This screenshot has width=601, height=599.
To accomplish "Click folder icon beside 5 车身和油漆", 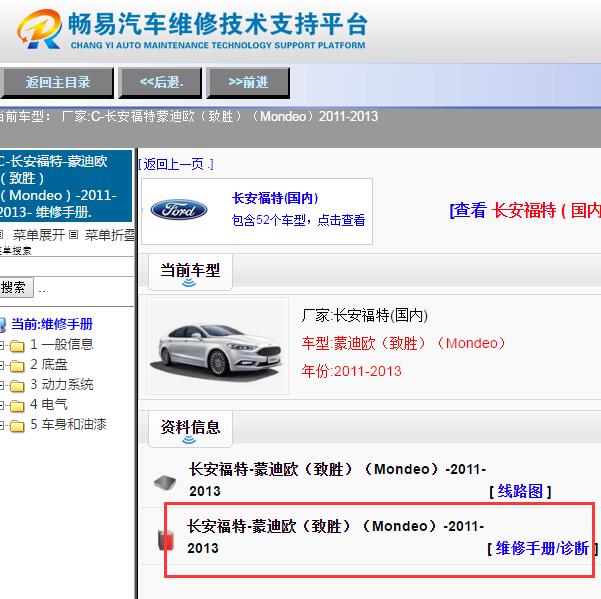I will click(x=17, y=425).
